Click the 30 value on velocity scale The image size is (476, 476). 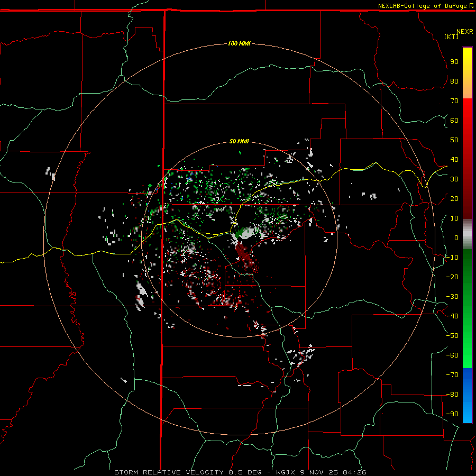454,179
